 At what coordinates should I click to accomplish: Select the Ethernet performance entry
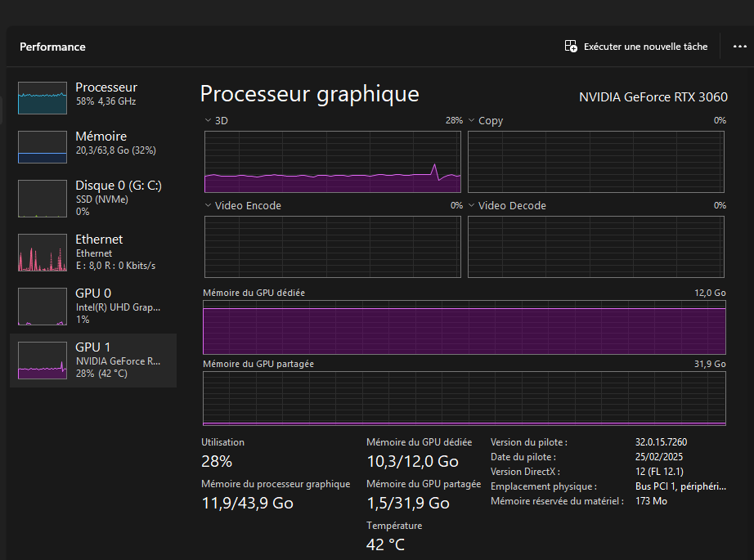(93, 252)
